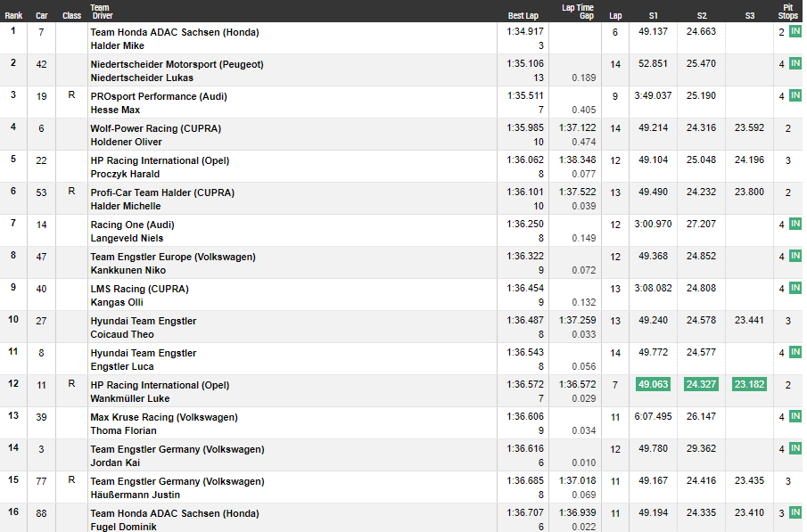Click the green S3 time 23.182
The height and width of the screenshot is (532, 807).
click(x=749, y=384)
